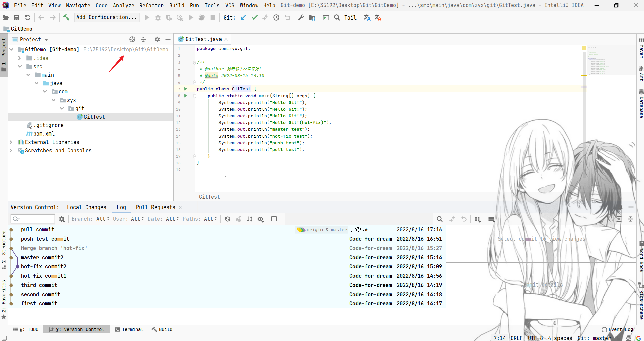The height and width of the screenshot is (341, 644).
Task: Toggle IntelliSort in log toolbar
Action: (x=249, y=219)
